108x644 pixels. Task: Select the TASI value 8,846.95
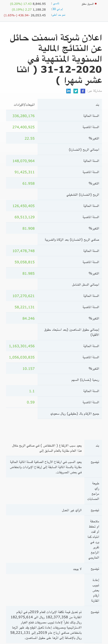tap(39, 4)
